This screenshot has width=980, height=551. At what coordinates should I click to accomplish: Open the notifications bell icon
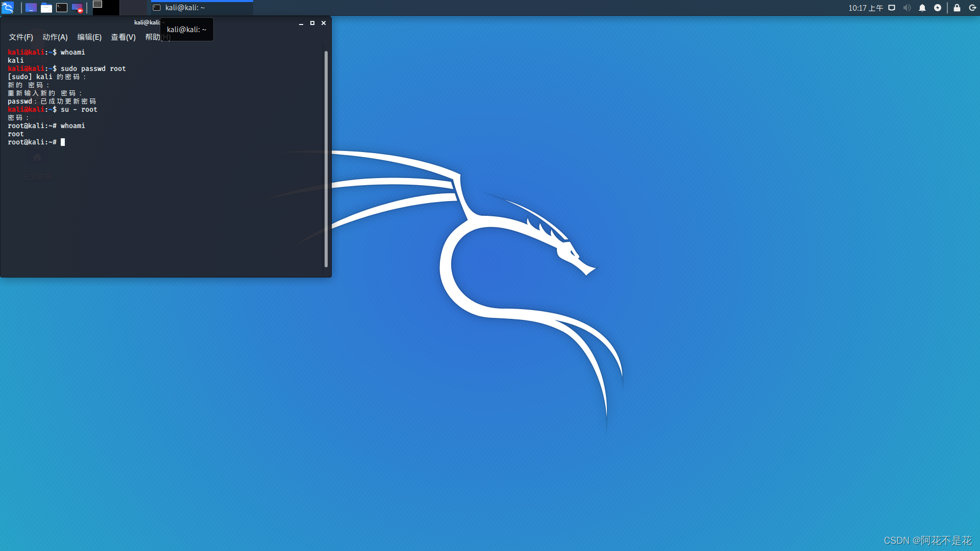(x=922, y=8)
